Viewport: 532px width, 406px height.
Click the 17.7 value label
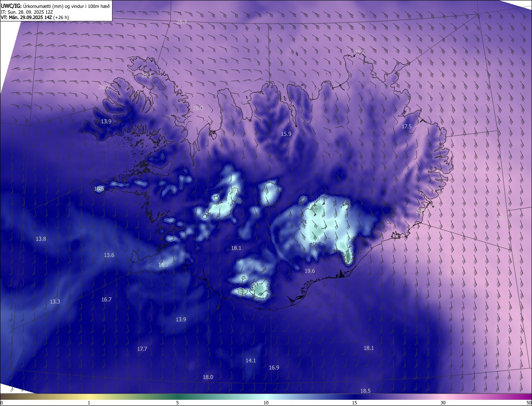pos(142,349)
